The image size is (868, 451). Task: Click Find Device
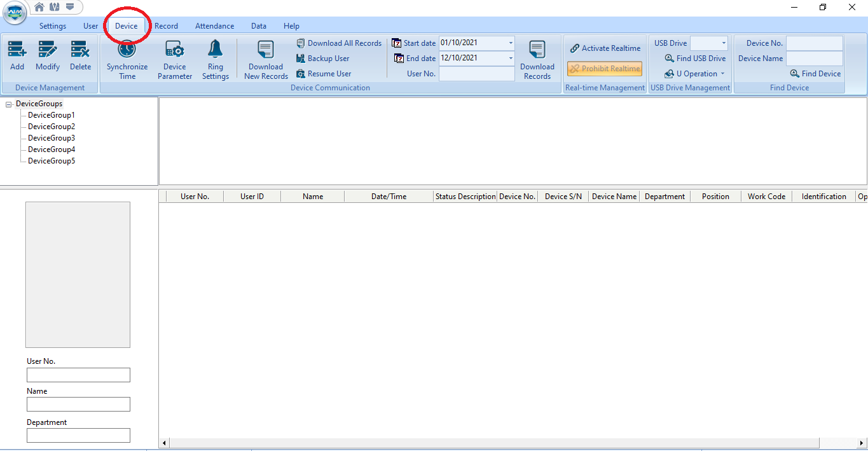(x=815, y=74)
